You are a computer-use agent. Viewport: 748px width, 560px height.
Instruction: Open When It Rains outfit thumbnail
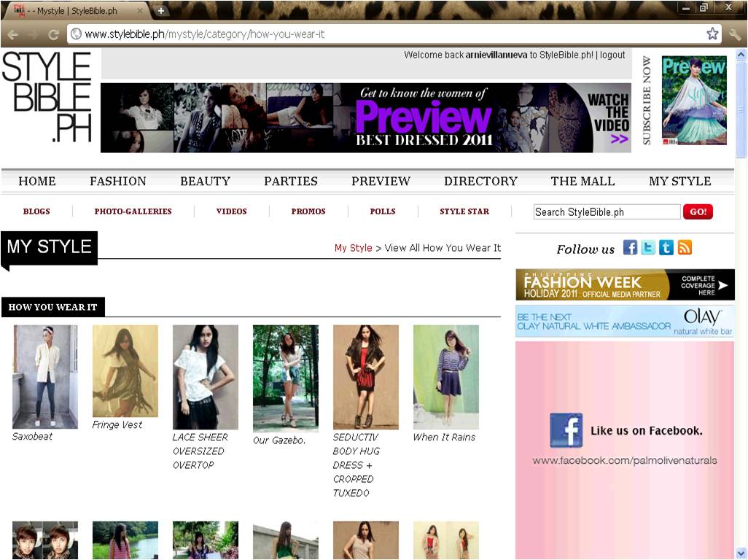point(445,377)
